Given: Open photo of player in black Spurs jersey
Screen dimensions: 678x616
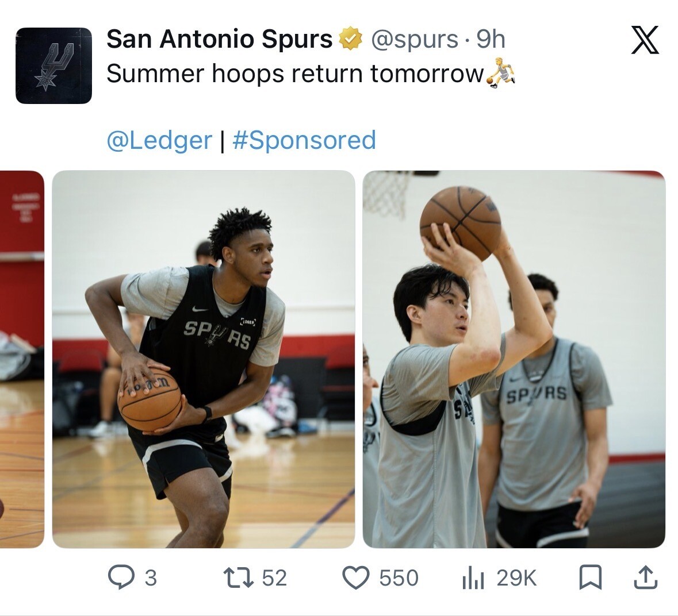Looking at the screenshot, I should pyautogui.click(x=204, y=359).
